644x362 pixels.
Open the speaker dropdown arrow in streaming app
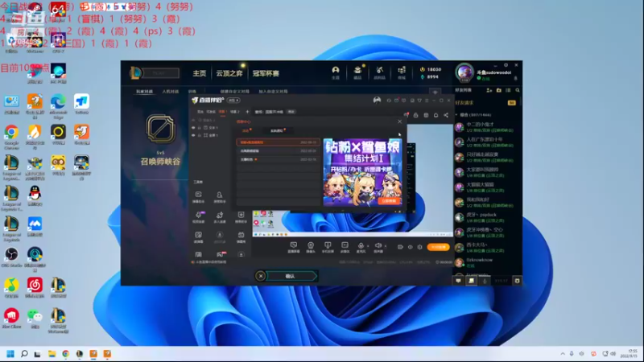[x=386, y=246]
